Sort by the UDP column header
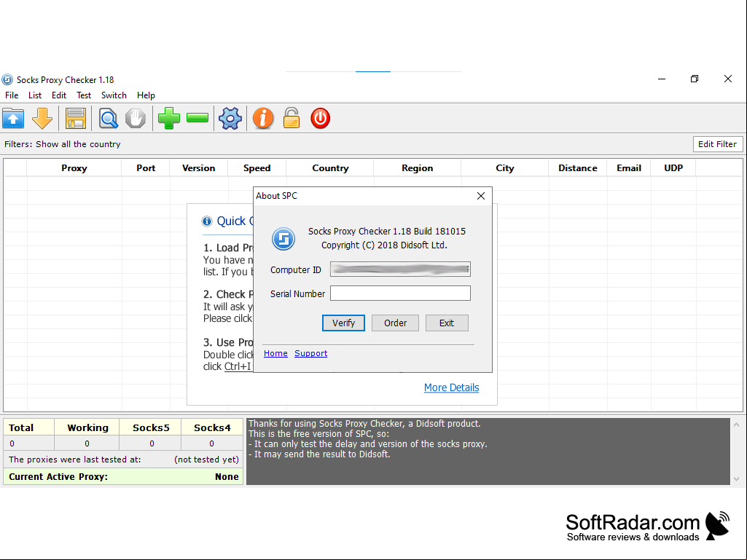The width and height of the screenshot is (747, 560). (673, 168)
